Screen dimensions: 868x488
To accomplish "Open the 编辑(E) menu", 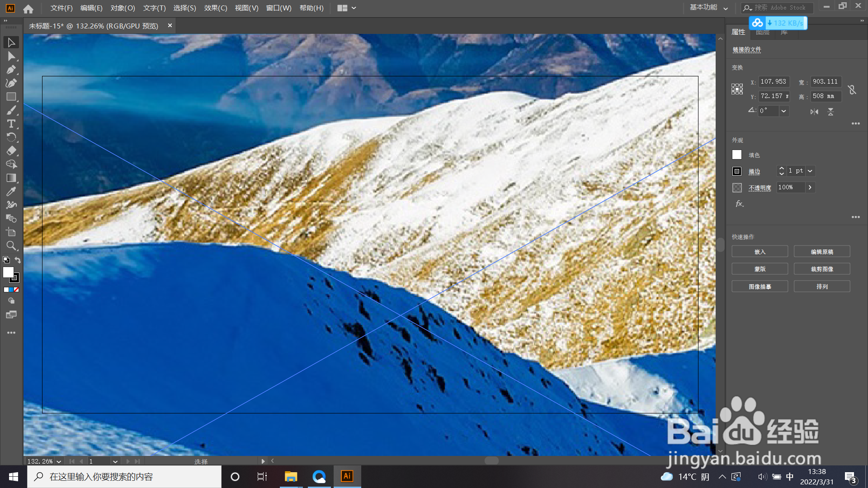I will coord(91,8).
